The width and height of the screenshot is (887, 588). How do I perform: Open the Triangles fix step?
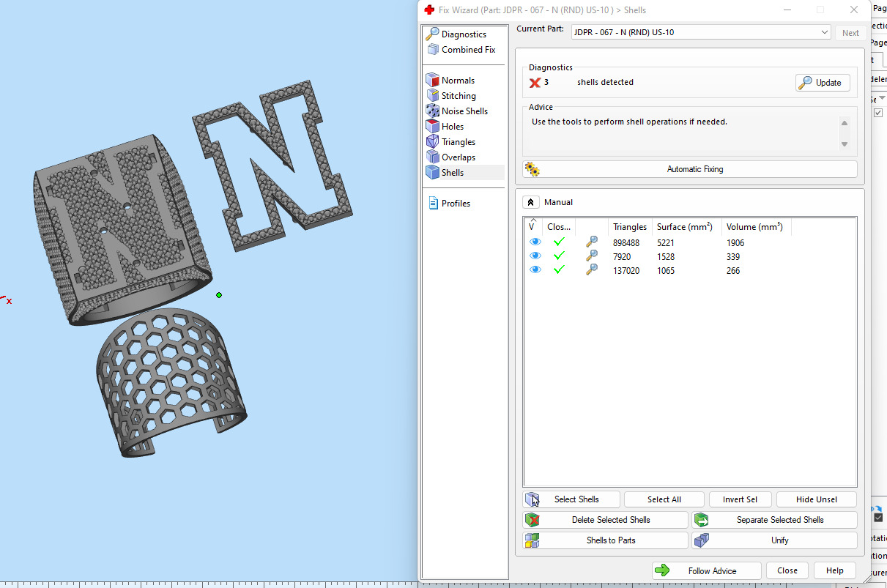coord(459,142)
